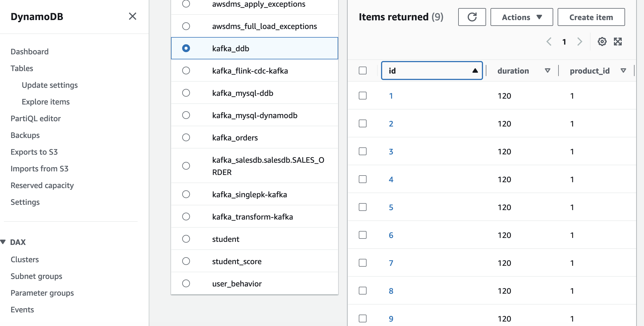Screen dimensions: 644x326
Task: Open Reserved capacity page
Action: point(42,185)
